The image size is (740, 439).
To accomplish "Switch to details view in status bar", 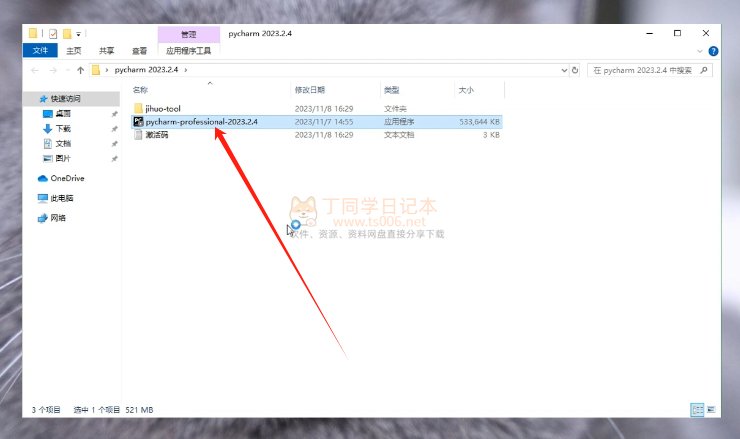I will pos(697,410).
